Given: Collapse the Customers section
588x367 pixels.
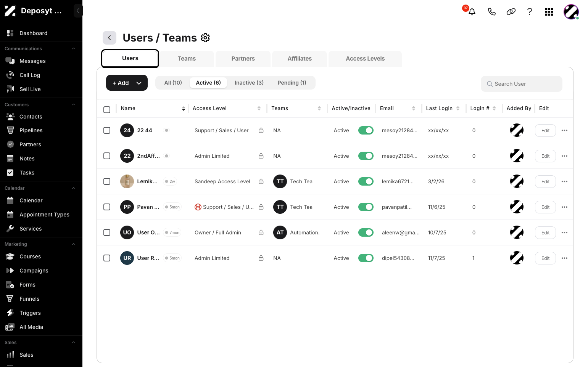Looking at the screenshot, I should (74, 105).
